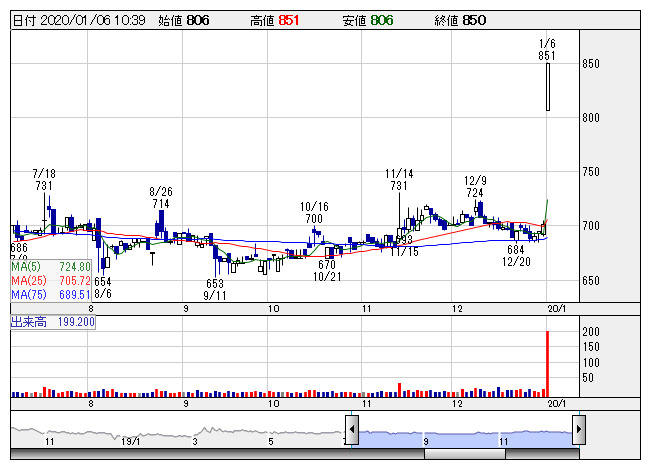Click the 12/9 peak label 724

click(x=474, y=192)
